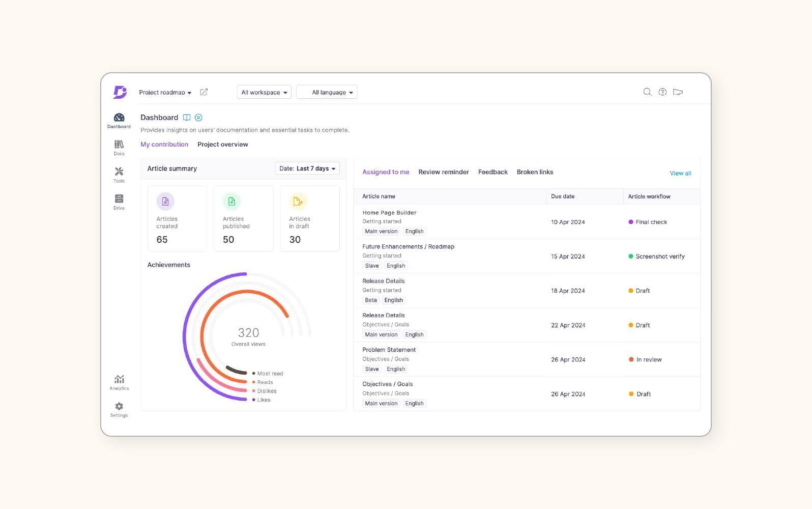Click the Dislikes legend dot
Screen dimensions: 812x509
tap(254, 391)
